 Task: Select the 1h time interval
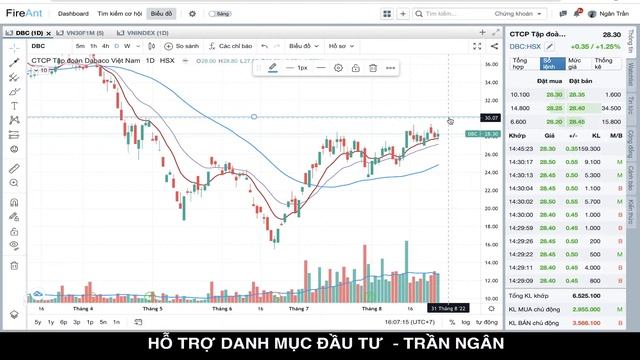coord(93,46)
